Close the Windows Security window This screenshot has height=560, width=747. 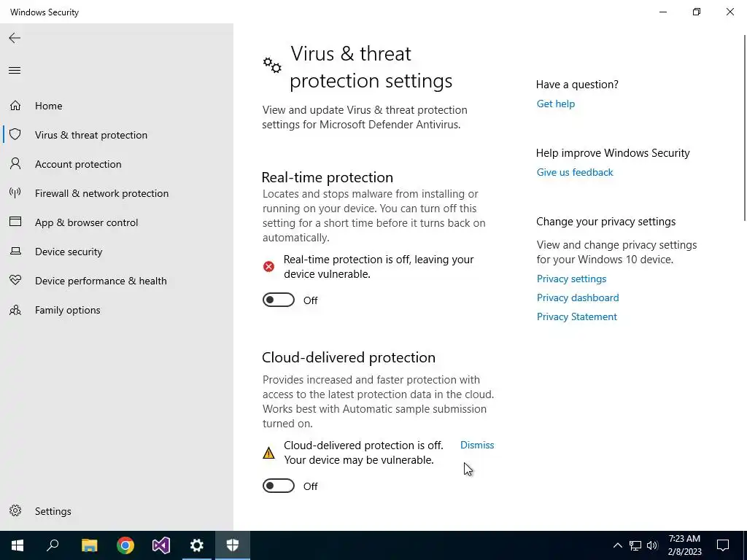(x=729, y=12)
